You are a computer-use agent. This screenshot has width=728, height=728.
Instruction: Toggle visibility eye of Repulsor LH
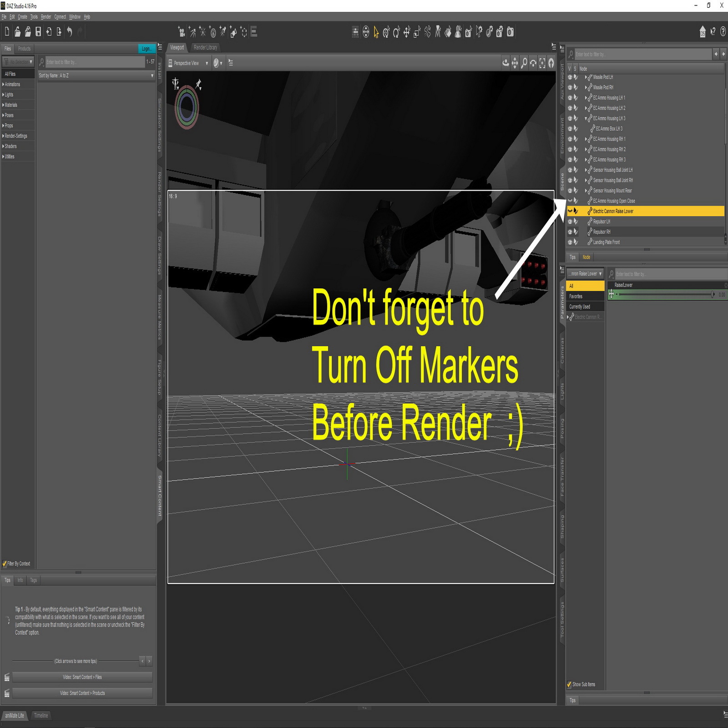pos(570,222)
